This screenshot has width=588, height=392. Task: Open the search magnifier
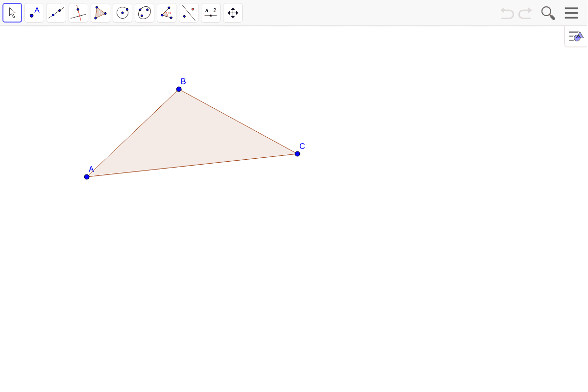(x=548, y=13)
